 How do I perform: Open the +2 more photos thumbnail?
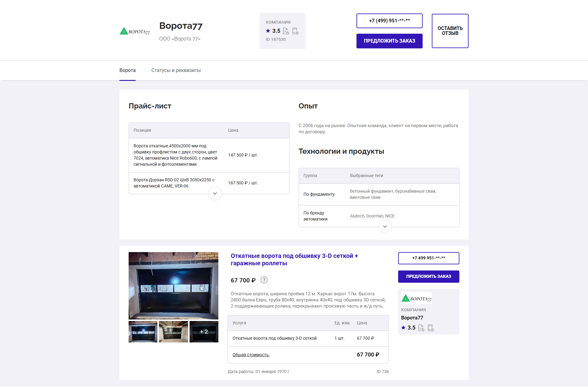pyautogui.click(x=204, y=332)
